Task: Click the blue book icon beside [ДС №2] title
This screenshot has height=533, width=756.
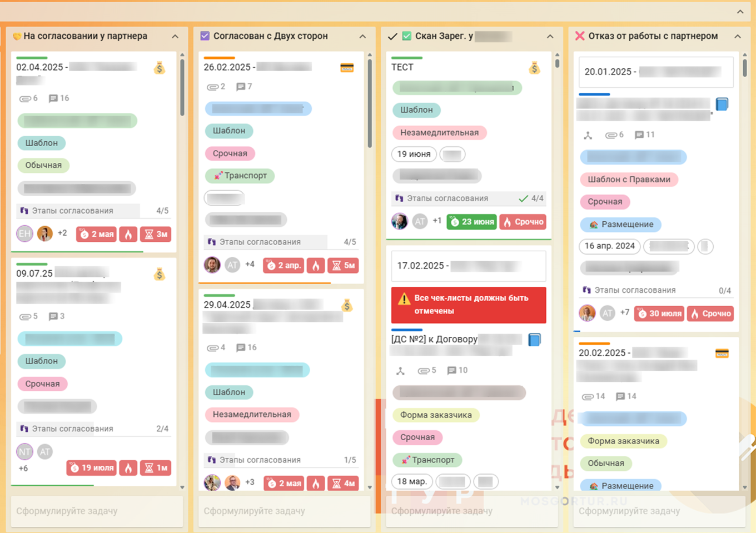Action: point(534,339)
